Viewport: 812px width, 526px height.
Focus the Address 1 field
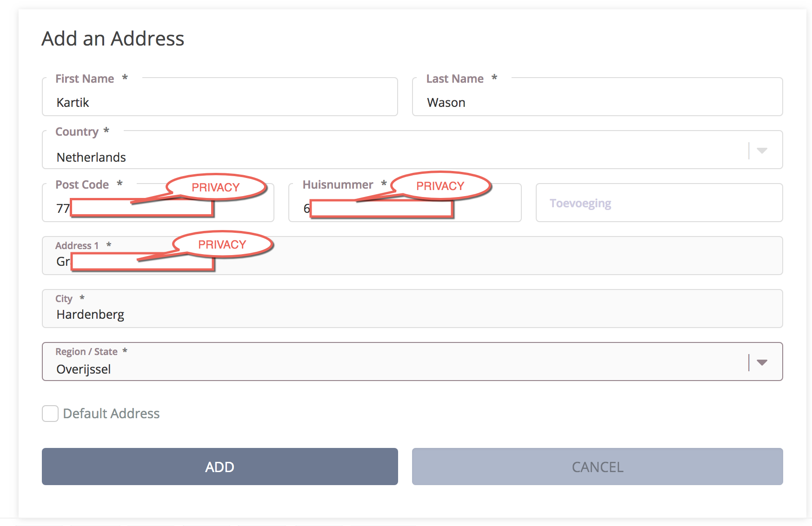click(x=465, y=261)
